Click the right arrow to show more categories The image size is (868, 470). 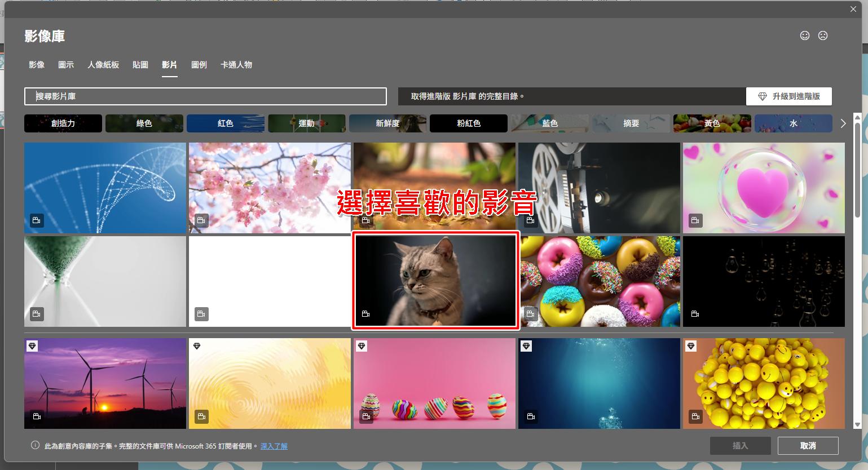(x=843, y=123)
